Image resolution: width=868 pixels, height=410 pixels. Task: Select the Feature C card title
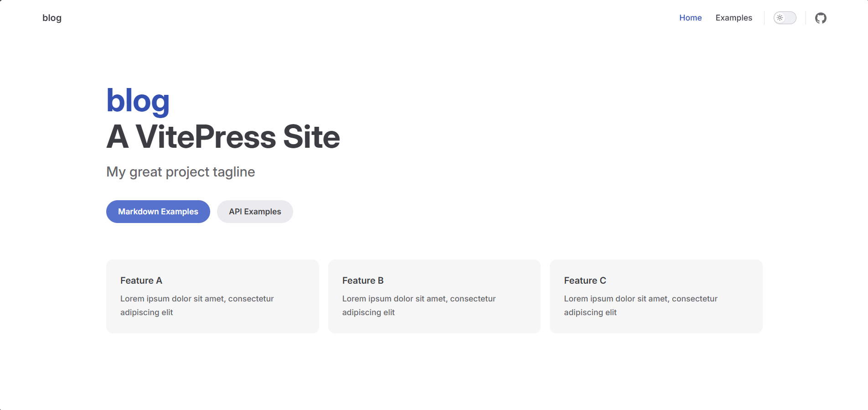tap(585, 280)
